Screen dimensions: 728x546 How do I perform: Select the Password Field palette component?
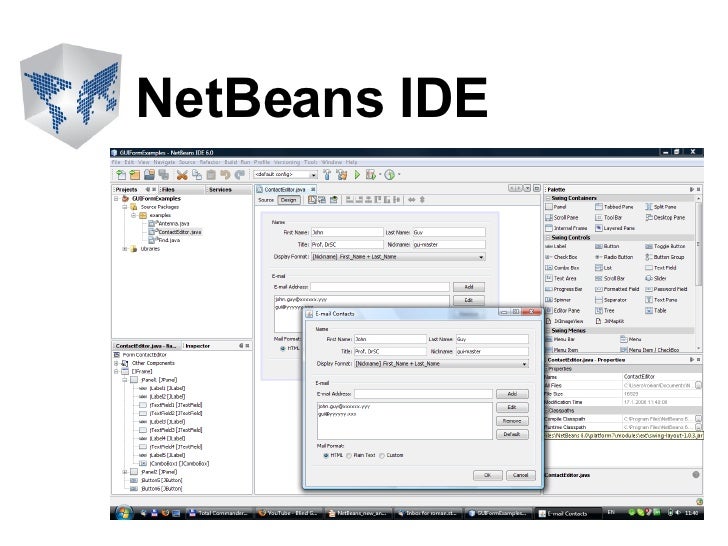(666, 289)
